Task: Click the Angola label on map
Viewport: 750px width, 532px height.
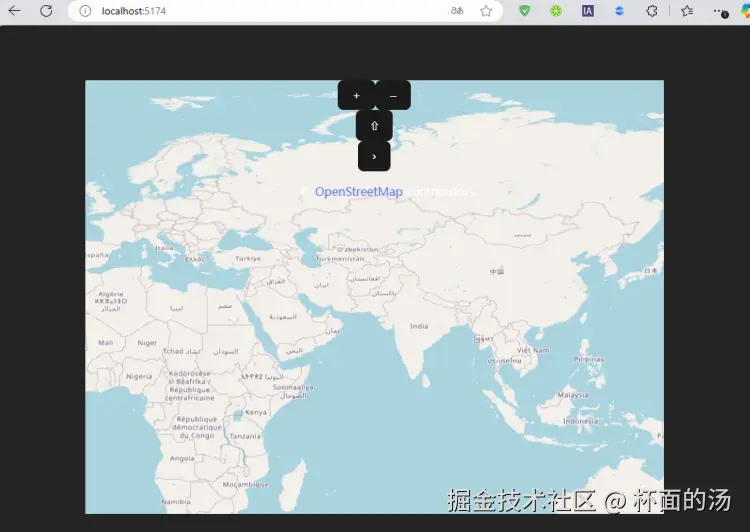Action: point(182,458)
